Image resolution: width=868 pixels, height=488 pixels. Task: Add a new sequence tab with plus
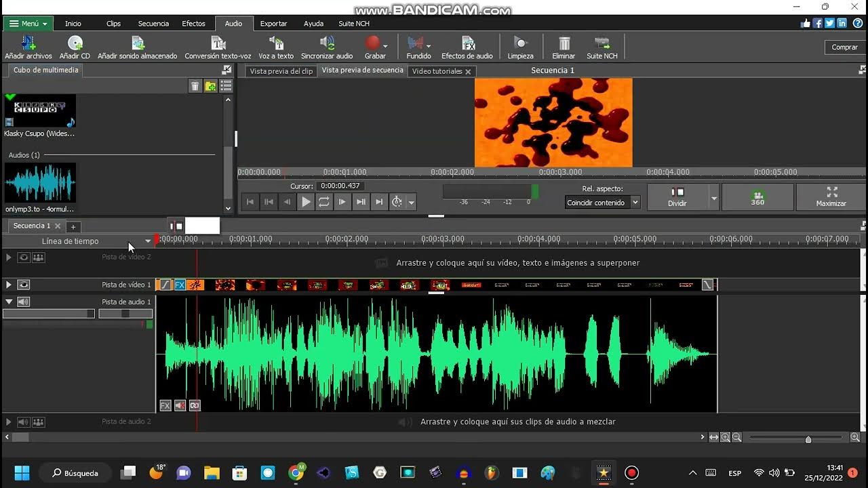click(73, 226)
